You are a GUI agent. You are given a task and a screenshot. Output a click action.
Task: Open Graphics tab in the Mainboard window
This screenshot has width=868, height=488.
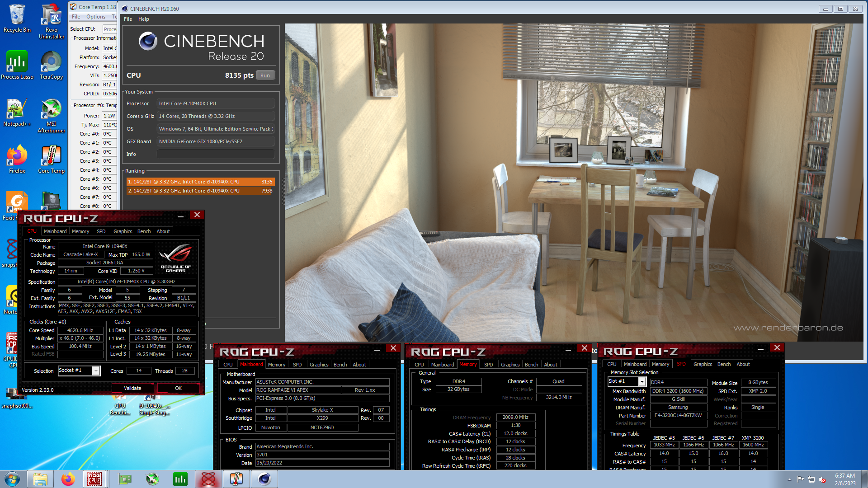pos(319,365)
